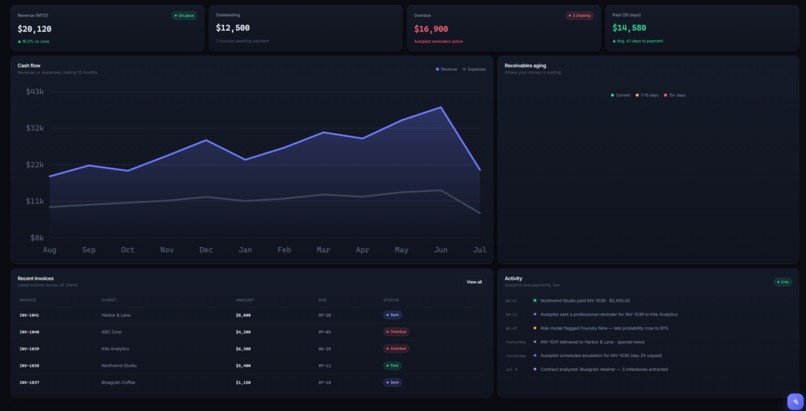Viewport: 806px width, 411px height.
Task: Open invoice INV-1037
Action: tap(29, 383)
